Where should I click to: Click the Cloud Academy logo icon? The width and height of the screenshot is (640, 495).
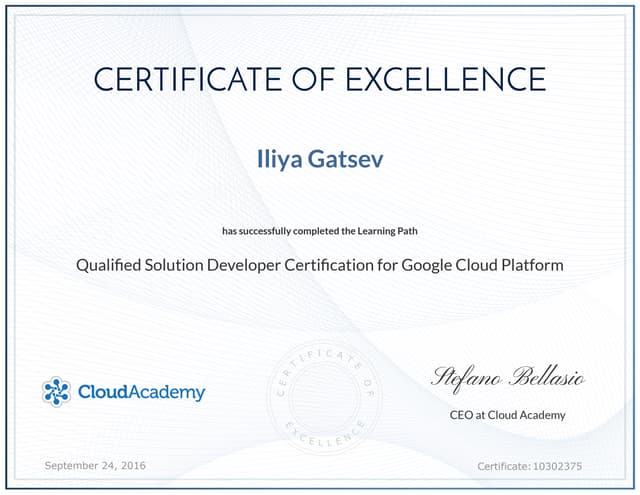click(56, 392)
